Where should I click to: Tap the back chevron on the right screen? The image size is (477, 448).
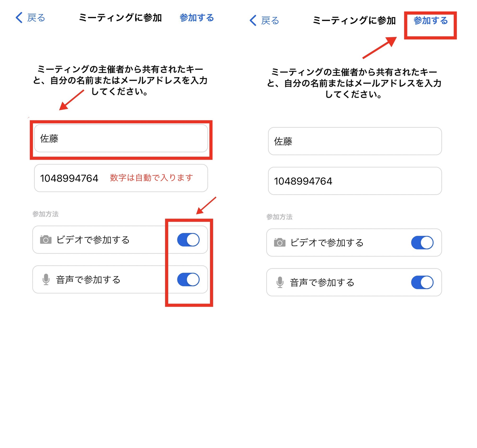coord(253,21)
